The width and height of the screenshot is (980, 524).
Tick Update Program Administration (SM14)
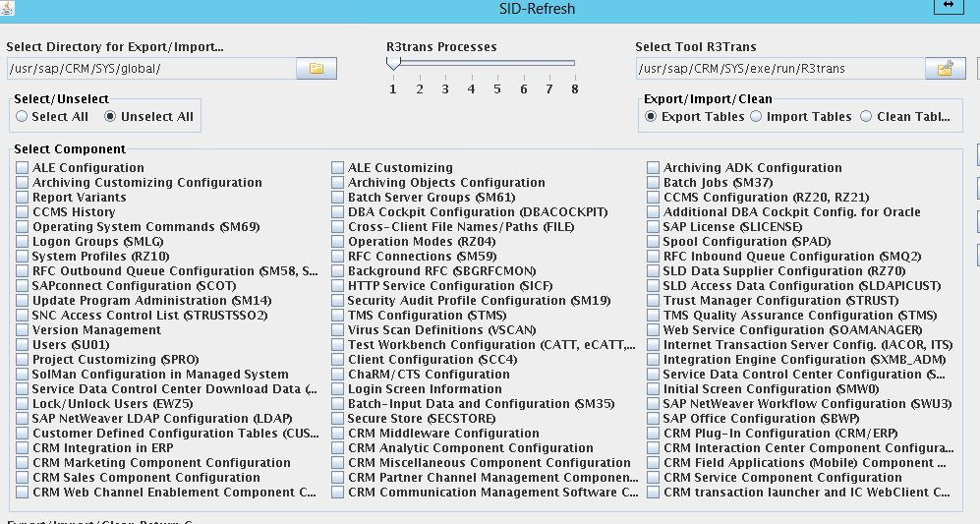tap(23, 300)
